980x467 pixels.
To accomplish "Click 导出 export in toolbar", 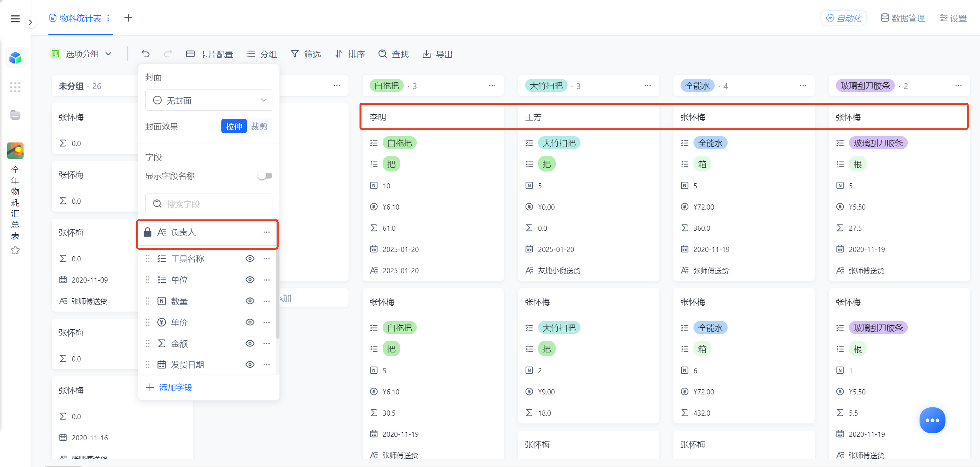I will click(438, 54).
